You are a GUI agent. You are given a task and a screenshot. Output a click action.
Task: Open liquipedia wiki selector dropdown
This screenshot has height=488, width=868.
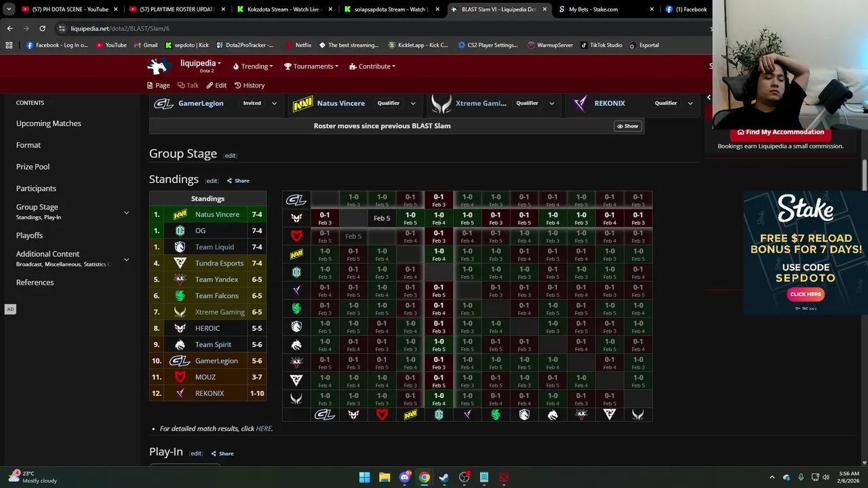tap(201, 64)
